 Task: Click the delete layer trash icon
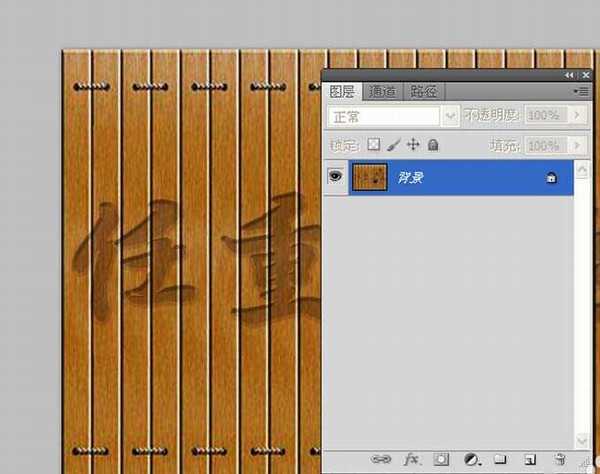pyautogui.click(x=560, y=459)
